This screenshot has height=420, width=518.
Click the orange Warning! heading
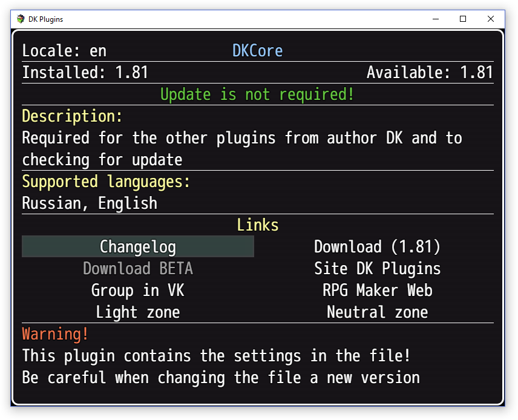[55, 334]
